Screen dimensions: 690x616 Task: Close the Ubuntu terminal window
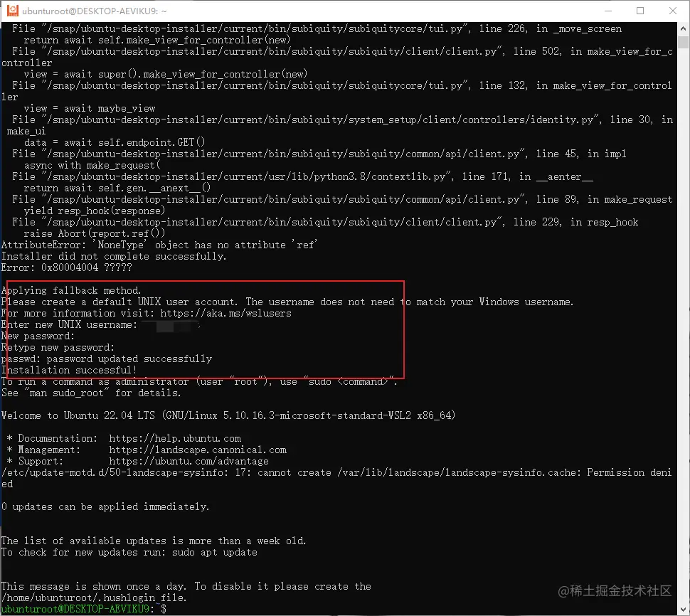click(673, 11)
